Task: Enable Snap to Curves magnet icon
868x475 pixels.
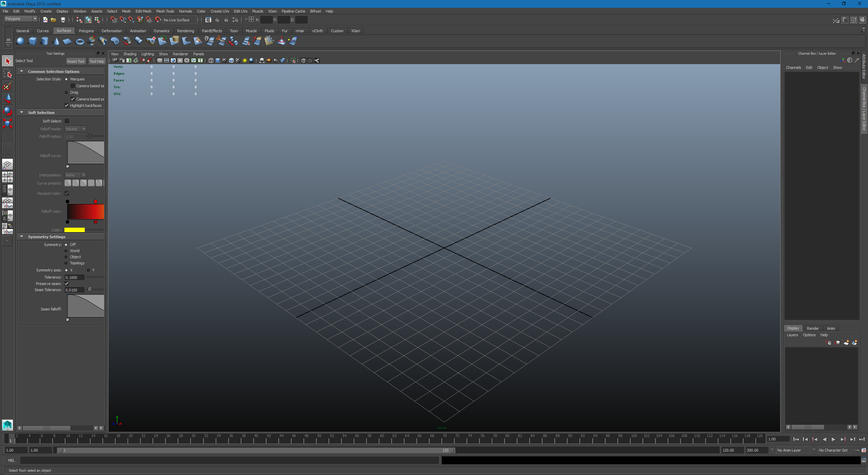Action: [x=122, y=20]
